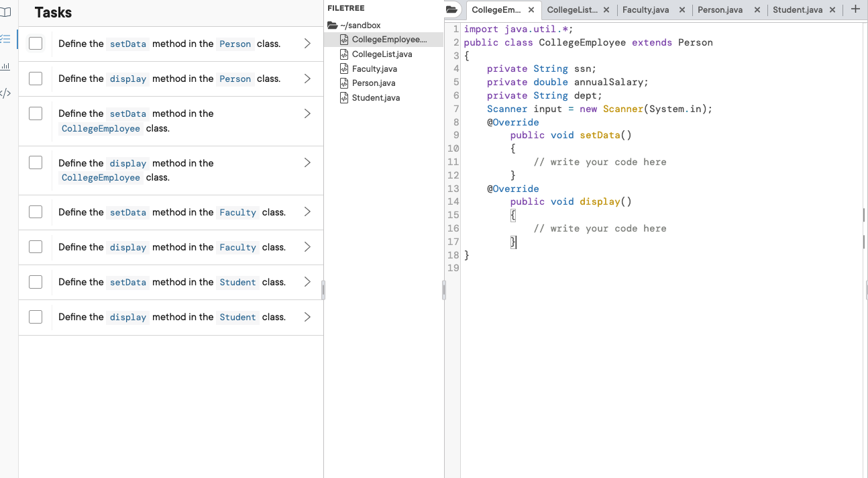Check Person setData task checkbox
The height and width of the screenshot is (478, 868).
pyautogui.click(x=36, y=44)
